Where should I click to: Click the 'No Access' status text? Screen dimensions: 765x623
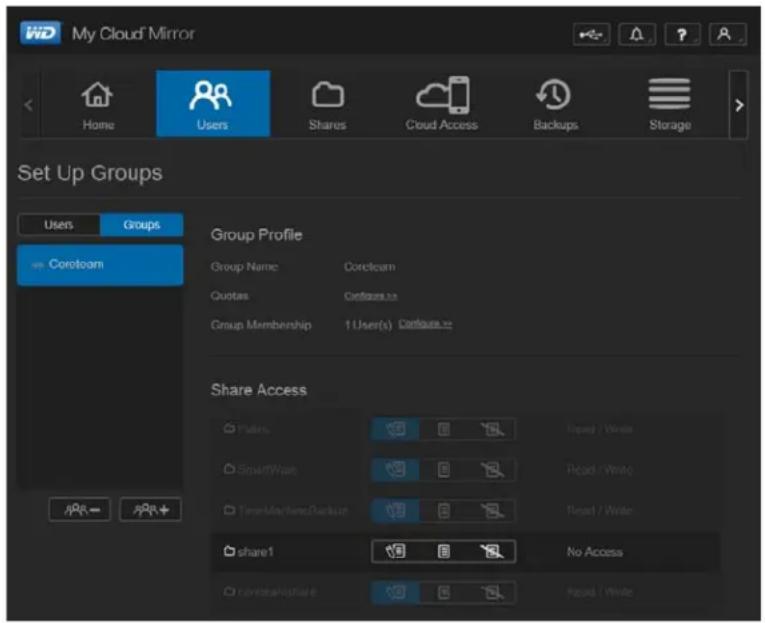[595, 552]
